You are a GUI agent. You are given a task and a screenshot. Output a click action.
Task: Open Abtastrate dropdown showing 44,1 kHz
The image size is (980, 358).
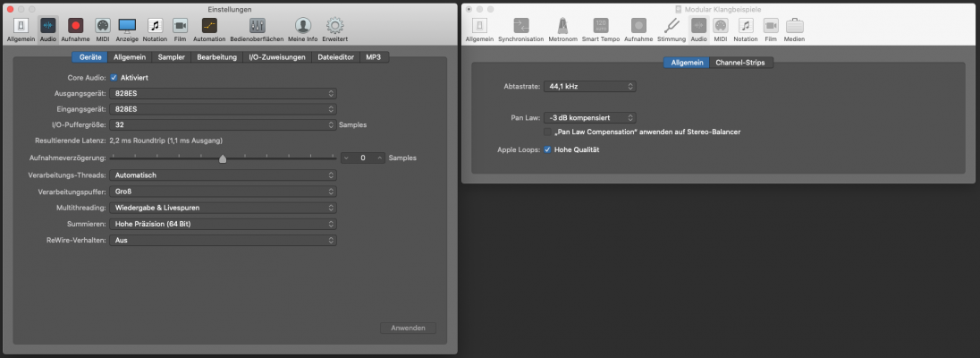coord(589,87)
